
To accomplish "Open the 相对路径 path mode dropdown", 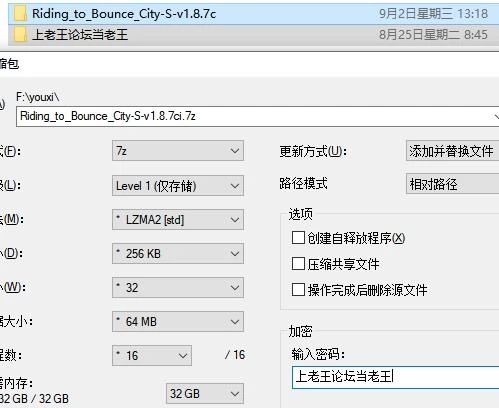I will pyautogui.click(x=452, y=184).
